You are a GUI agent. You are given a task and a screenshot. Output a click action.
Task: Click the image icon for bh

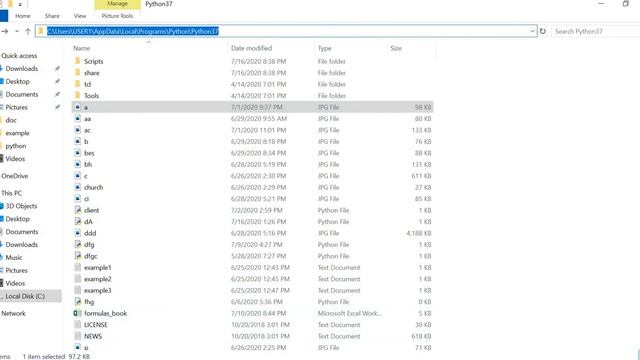(x=78, y=164)
